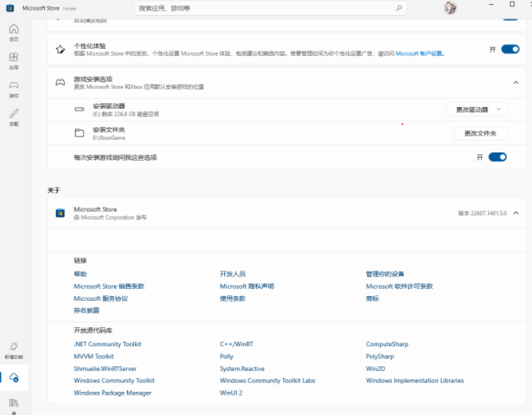Screen dimensions: 532x415
Task: Open the Win2D link
Action: (x=375, y=369)
